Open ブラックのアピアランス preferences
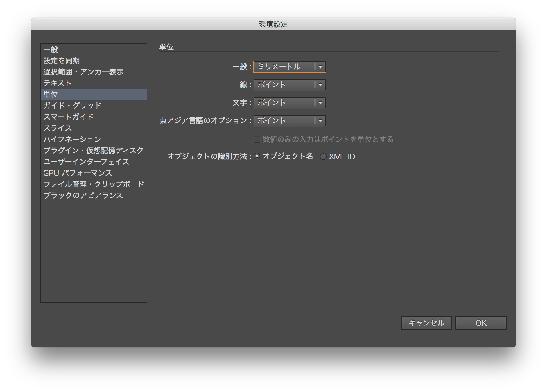The image size is (547, 392). click(83, 195)
